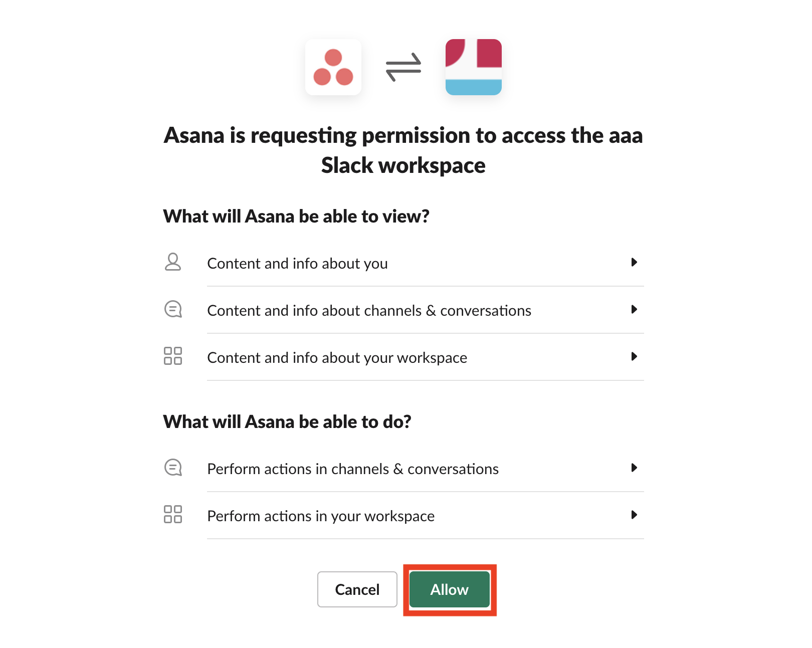Click the 'What will Asana be able to do?' header

pos(287,421)
